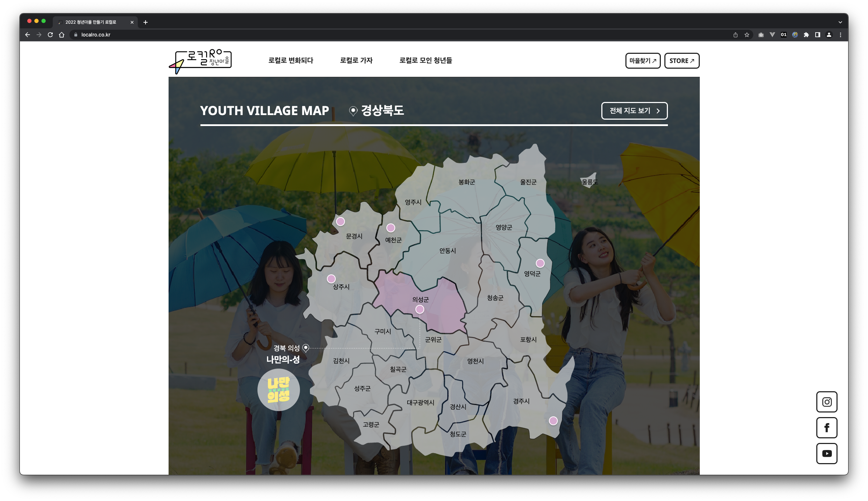Image resolution: width=868 pixels, height=501 pixels.
Task: Expand the tab search chevron
Action: [840, 22]
